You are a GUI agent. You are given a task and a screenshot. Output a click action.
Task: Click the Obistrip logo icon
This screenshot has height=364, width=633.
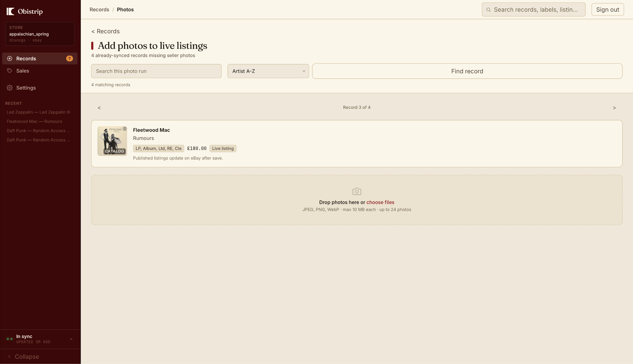coord(10,11)
